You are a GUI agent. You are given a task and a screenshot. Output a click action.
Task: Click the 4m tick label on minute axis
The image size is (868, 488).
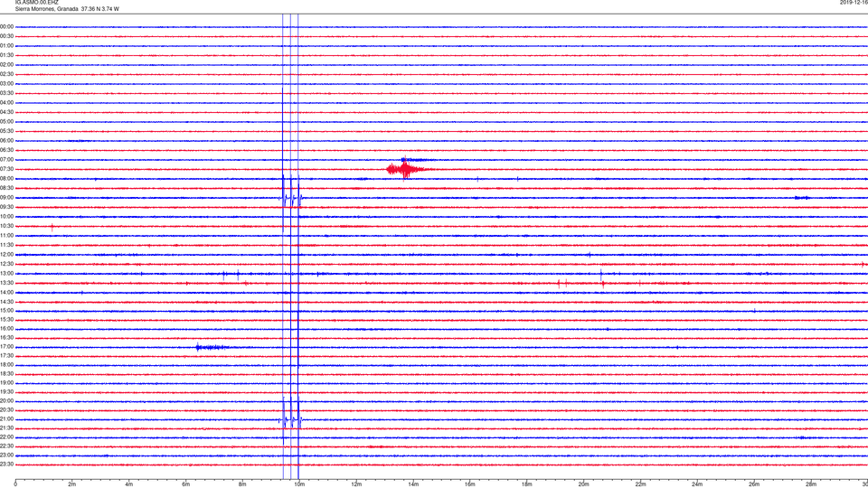[129, 484]
